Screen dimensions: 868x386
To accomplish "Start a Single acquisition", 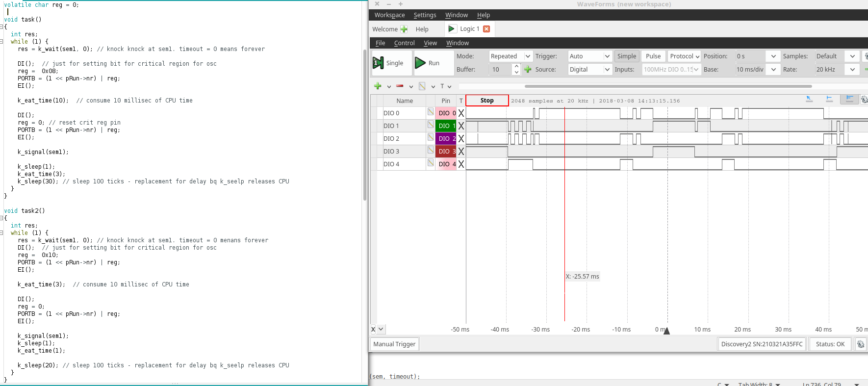I will click(388, 63).
